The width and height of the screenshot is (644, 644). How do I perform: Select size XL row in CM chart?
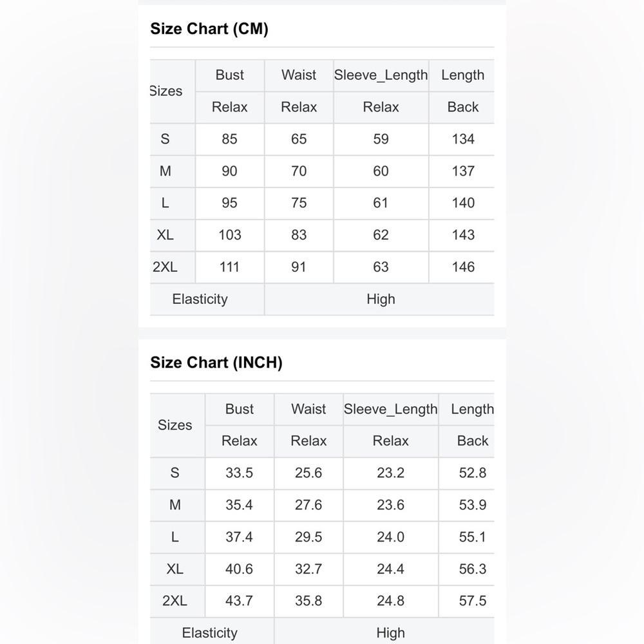pos(322,235)
